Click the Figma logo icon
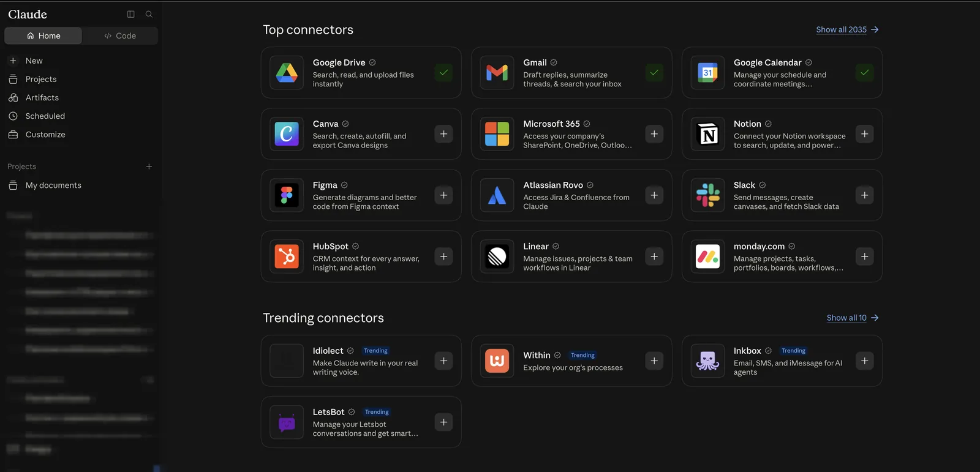 (287, 195)
